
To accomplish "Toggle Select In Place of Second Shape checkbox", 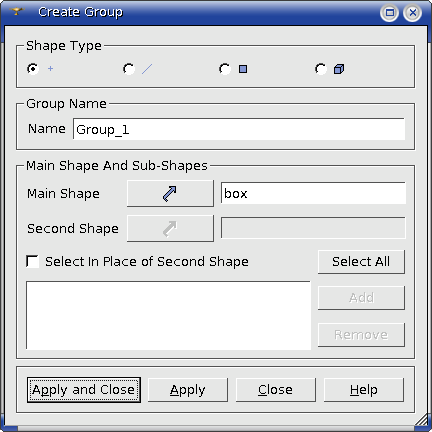I will click(32, 261).
